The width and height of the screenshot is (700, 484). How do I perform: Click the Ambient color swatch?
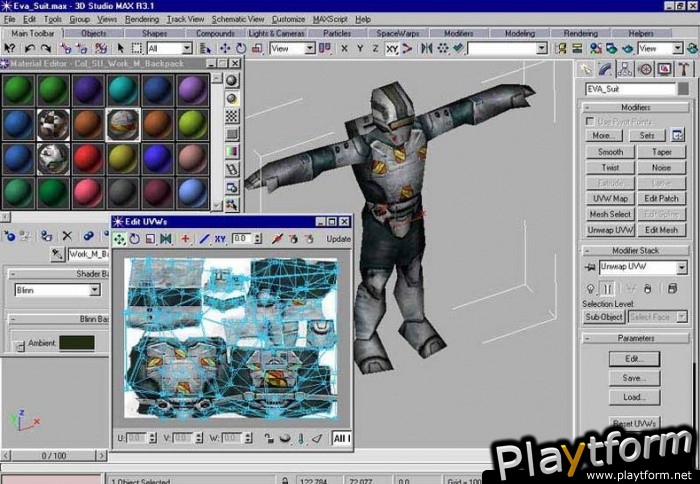76,343
